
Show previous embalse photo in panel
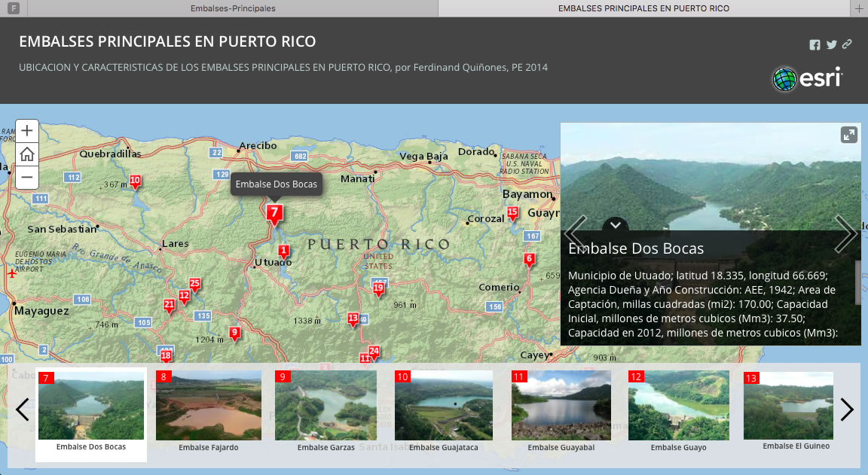click(x=576, y=234)
